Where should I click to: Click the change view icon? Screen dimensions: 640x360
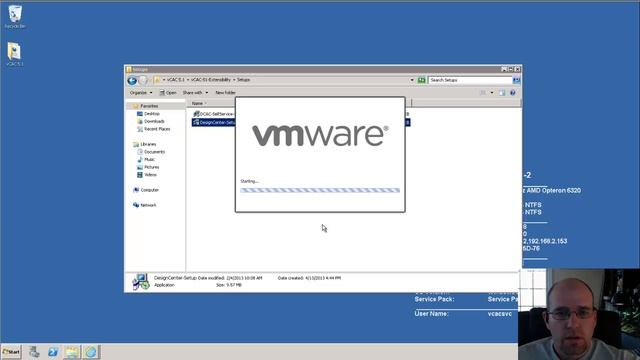(483, 93)
